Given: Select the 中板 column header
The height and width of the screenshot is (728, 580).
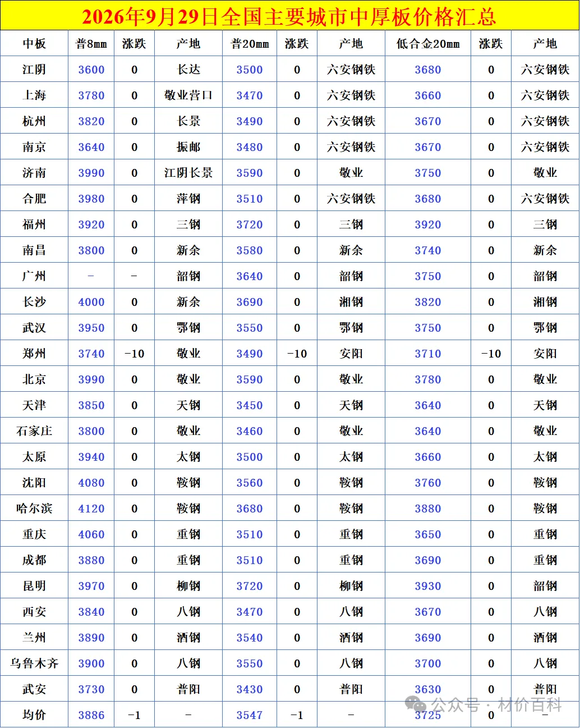Looking at the screenshot, I should point(34,44).
